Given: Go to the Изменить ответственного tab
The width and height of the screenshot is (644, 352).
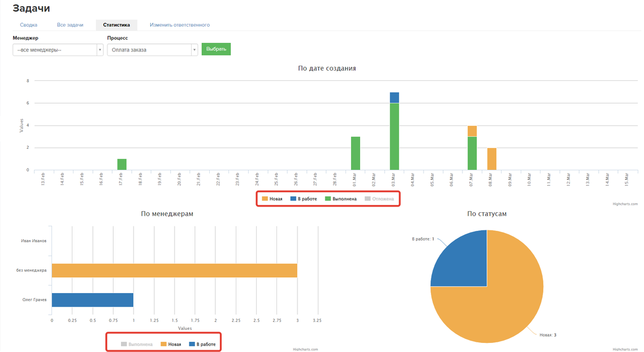Looking at the screenshot, I should [179, 25].
